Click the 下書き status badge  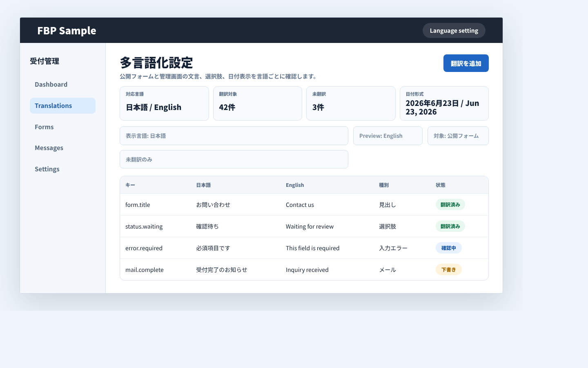tap(449, 270)
